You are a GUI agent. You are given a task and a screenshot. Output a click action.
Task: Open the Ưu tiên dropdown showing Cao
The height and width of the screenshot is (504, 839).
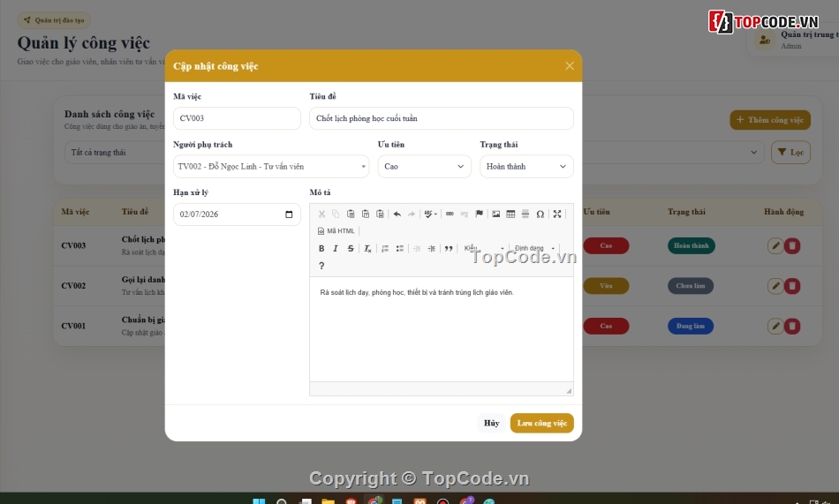(x=424, y=167)
